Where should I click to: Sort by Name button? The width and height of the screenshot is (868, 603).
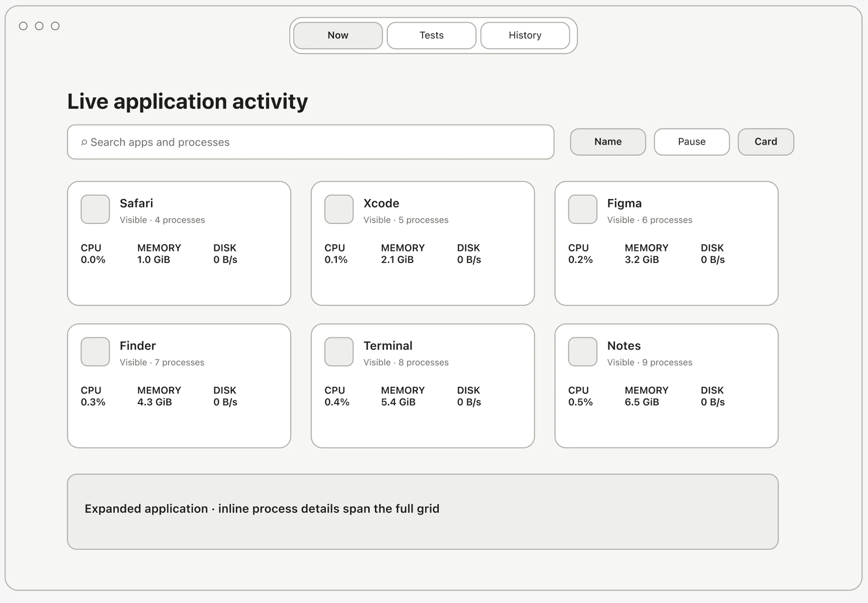608,142
